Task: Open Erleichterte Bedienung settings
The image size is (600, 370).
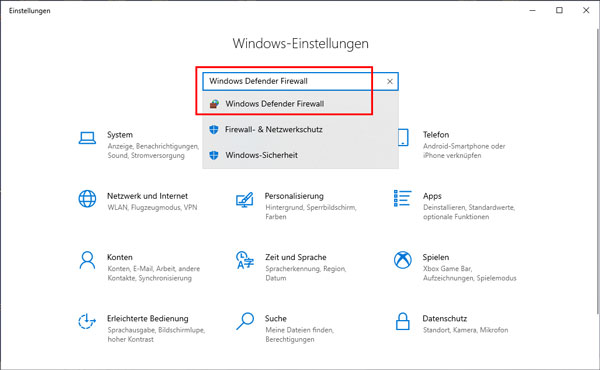Action: point(142,328)
